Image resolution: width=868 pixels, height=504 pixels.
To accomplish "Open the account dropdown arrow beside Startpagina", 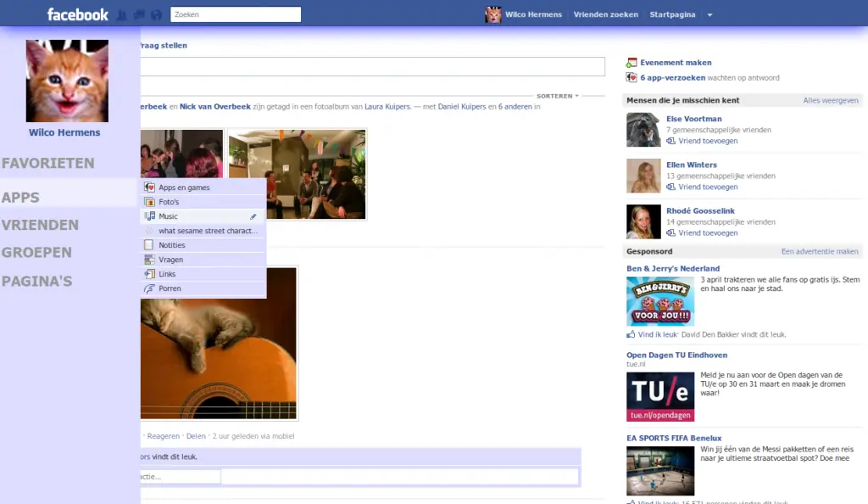I will (x=709, y=15).
